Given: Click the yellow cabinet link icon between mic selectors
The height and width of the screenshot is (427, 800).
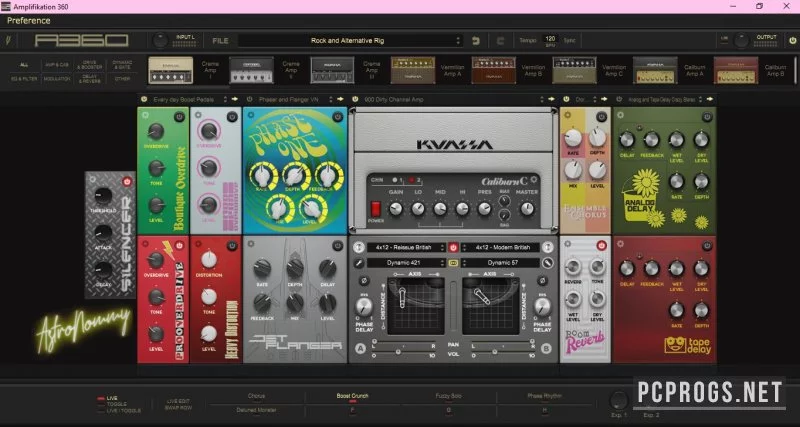Looking at the screenshot, I should click(x=453, y=263).
